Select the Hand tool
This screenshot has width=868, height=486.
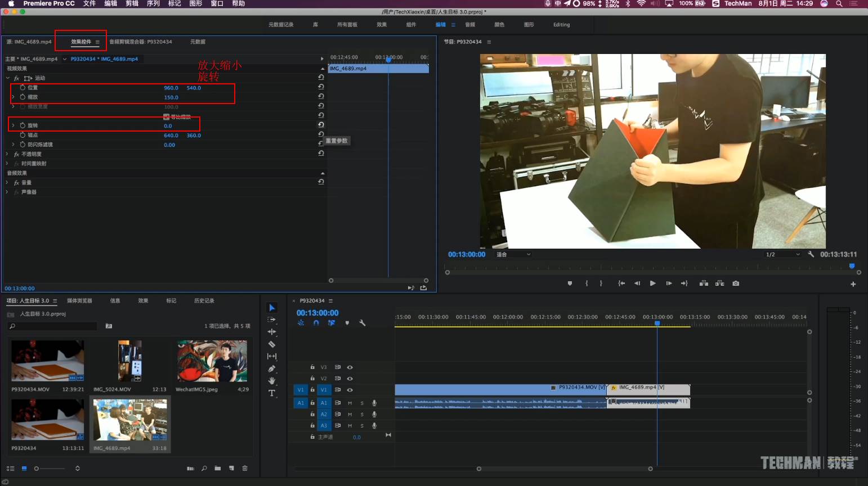(272, 381)
